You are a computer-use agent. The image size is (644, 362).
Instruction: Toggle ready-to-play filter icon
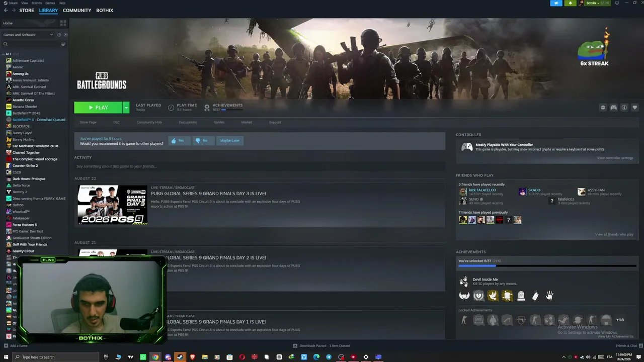[65, 35]
